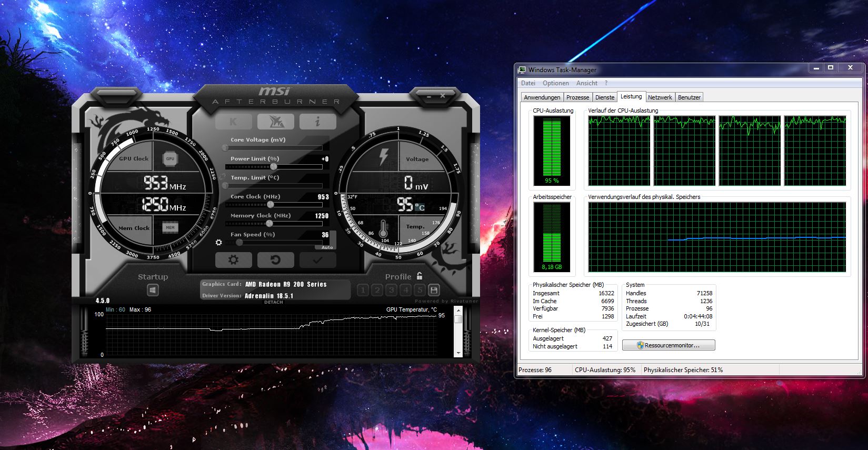
Task: Open the Datei menu in Task-Manager
Action: point(528,83)
